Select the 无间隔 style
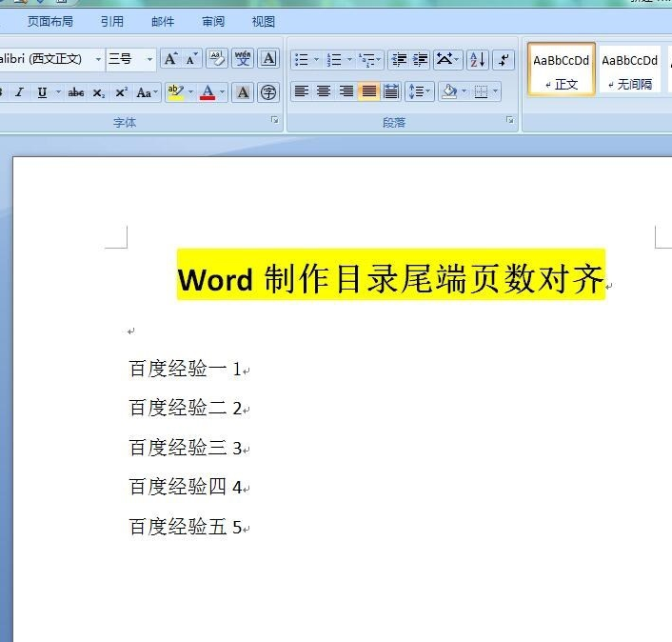The image size is (672, 642). pyautogui.click(x=629, y=69)
